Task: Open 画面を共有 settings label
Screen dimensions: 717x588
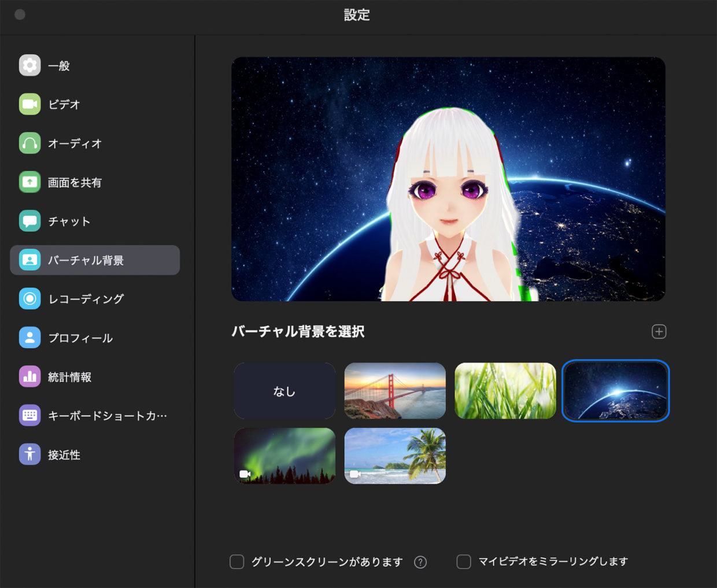Action: (x=75, y=183)
